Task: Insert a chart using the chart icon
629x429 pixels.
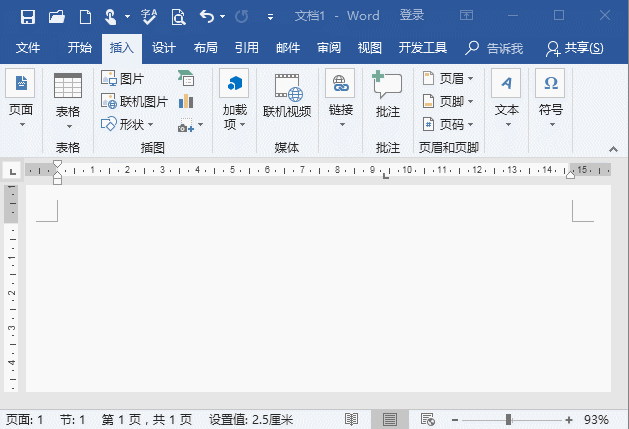Action: pos(186,101)
